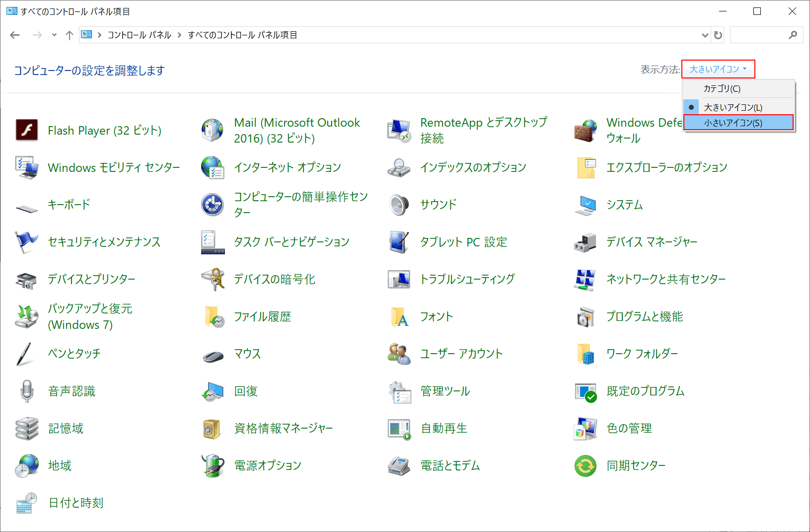Open サウンド speaker icon

(399, 205)
